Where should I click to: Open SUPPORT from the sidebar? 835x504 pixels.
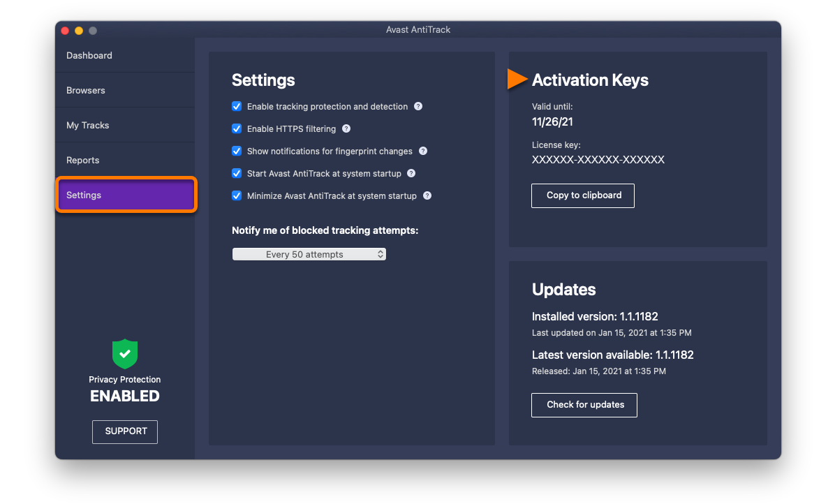click(x=125, y=431)
